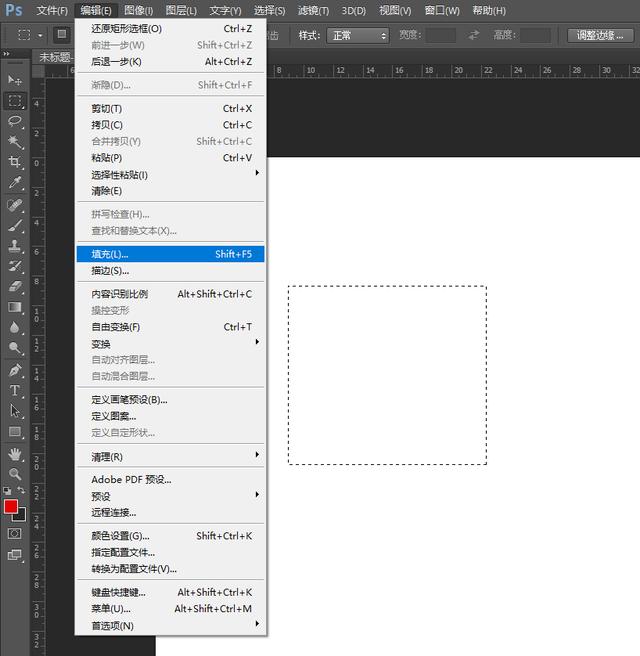This screenshot has height=656, width=640.
Task: Open the red foreground color swatch
Action: click(10, 506)
